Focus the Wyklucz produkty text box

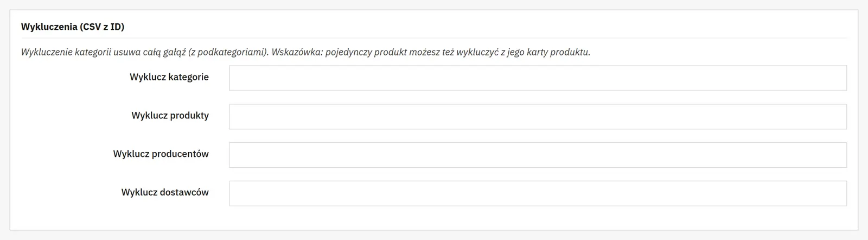(538, 117)
